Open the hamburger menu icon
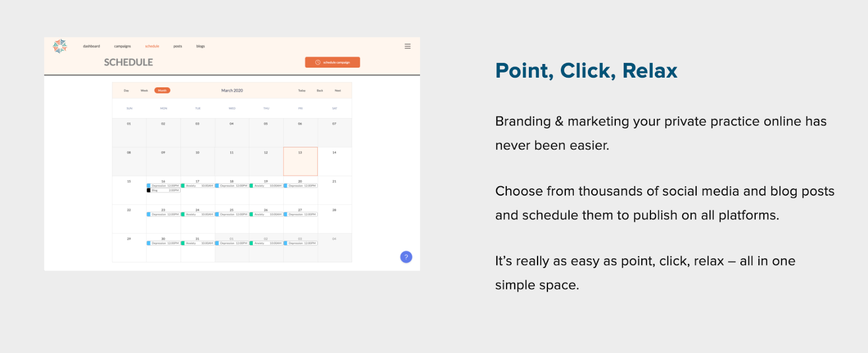This screenshot has height=353, width=868. click(407, 46)
